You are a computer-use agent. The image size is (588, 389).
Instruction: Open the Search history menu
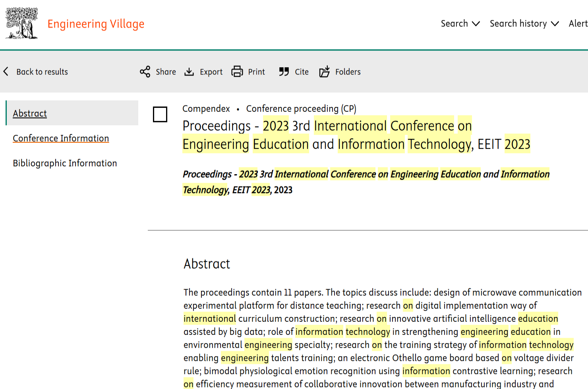(524, 23)
